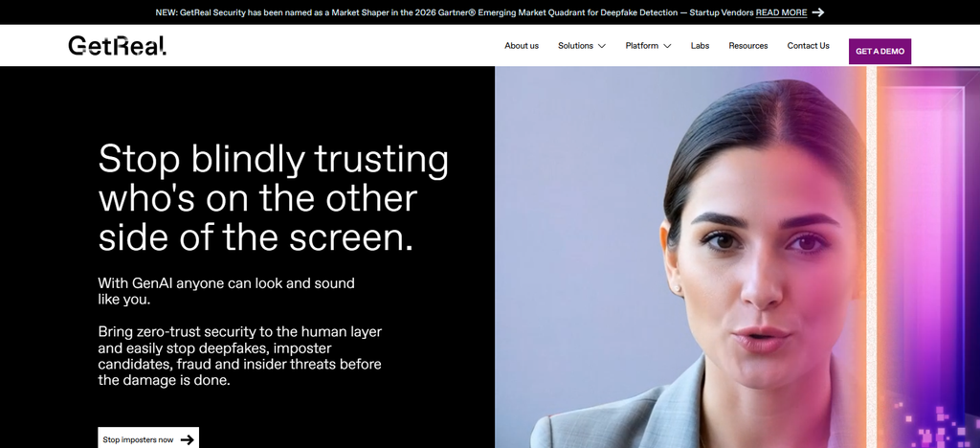Screen dimensions: 980x448
Task: Open the Labs page
Action: [700, 46]
